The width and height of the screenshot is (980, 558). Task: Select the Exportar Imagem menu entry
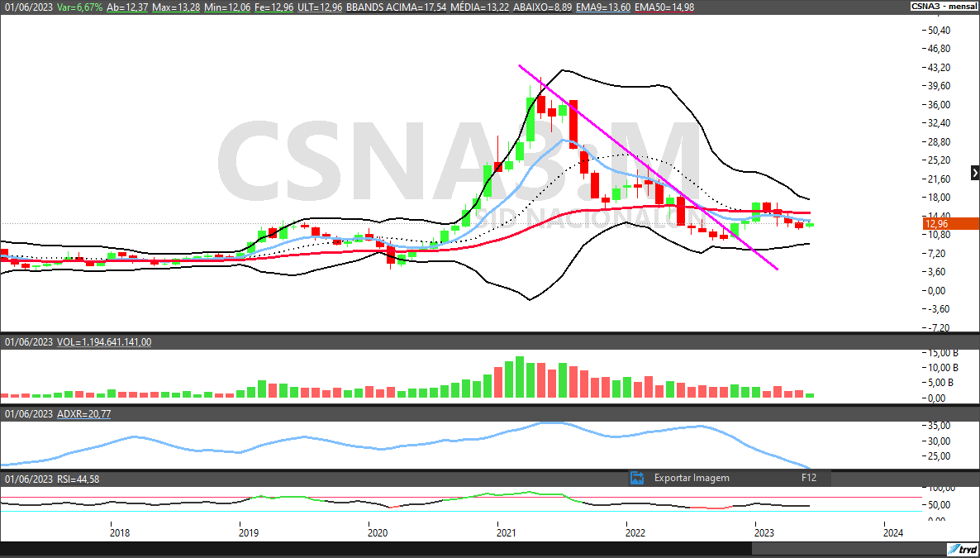(x=692, y=478)
